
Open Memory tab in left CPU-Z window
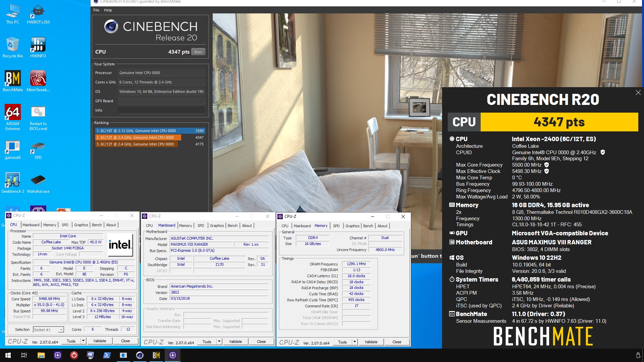tap(50, 225)
